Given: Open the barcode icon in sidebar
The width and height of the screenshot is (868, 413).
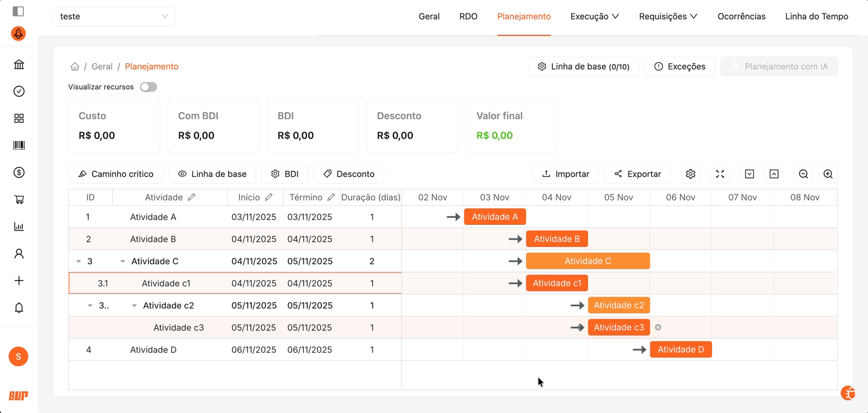Looking at the screenshot, I should pyautogui.click(x=19, y=146).
